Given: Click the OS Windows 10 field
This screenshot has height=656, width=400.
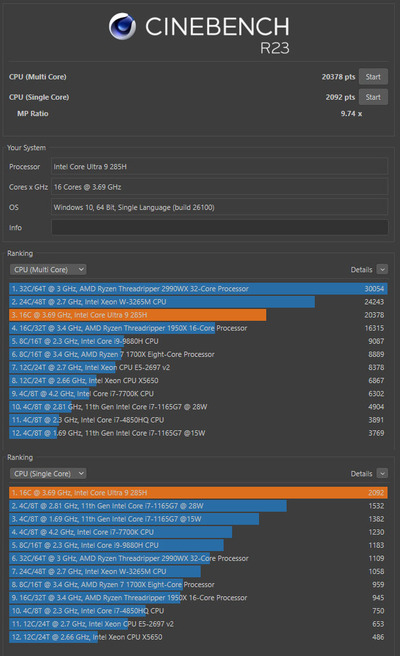Looking at the screenshot, I should click(219, 207).
